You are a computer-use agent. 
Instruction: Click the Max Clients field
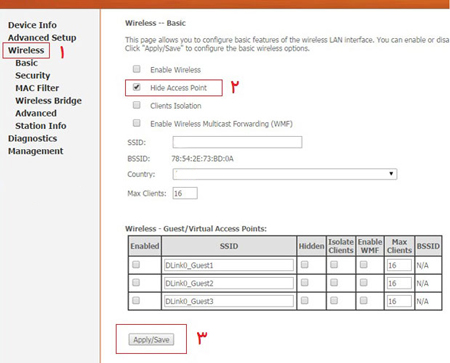[x=185, y=193]
